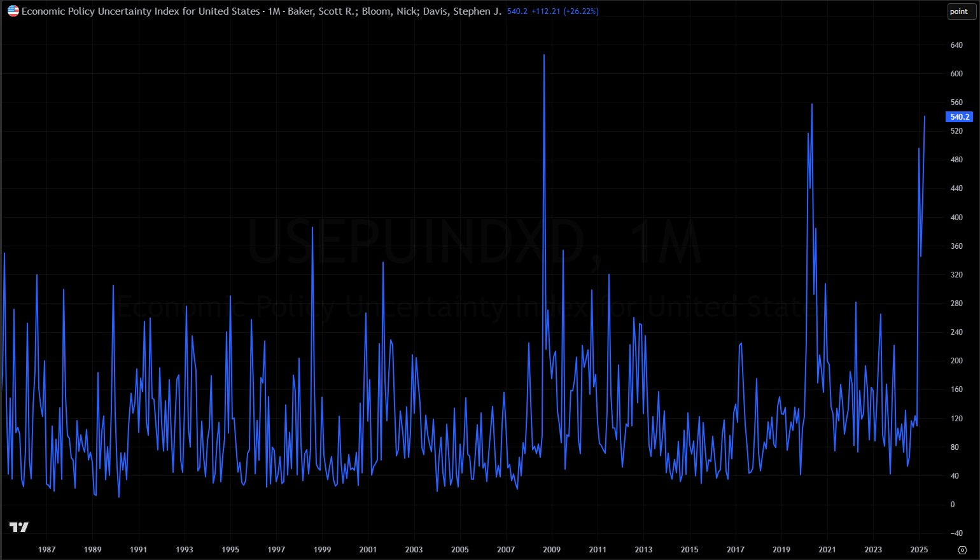Click the 1M interval in legend
980x560 pixels.
[272, 11]
